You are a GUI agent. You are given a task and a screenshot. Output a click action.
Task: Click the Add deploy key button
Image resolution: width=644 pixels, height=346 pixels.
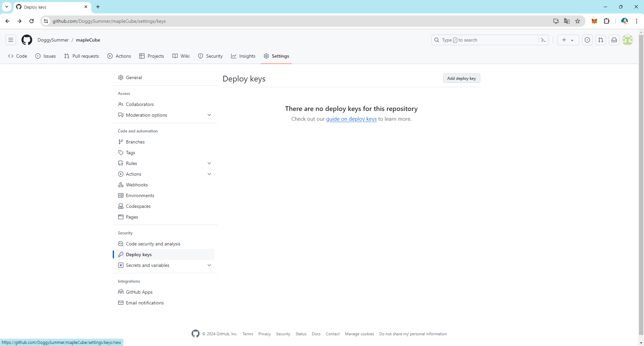pos(462,78)
